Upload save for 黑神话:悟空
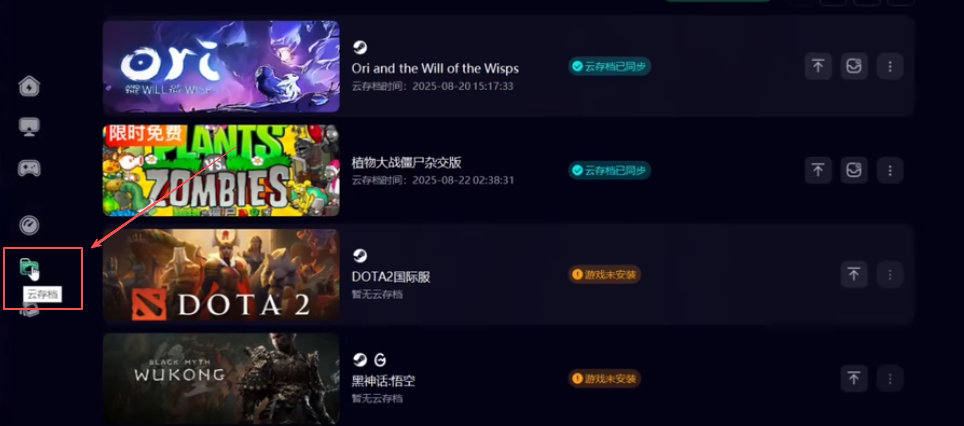This screenshot has width=964, height=426. [854, 378]
